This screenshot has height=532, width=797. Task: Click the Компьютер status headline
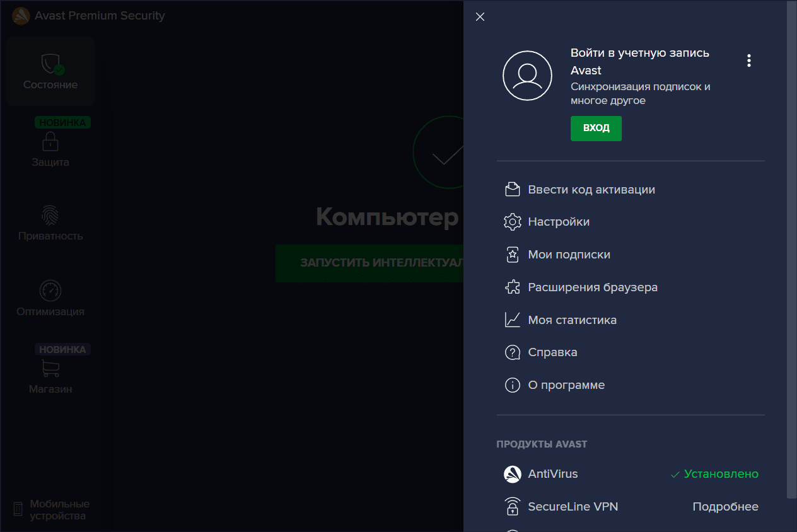tap(388, 217)
